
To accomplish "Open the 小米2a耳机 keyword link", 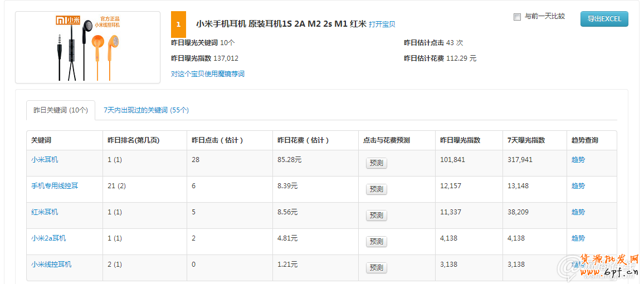I will click(48, 238).
